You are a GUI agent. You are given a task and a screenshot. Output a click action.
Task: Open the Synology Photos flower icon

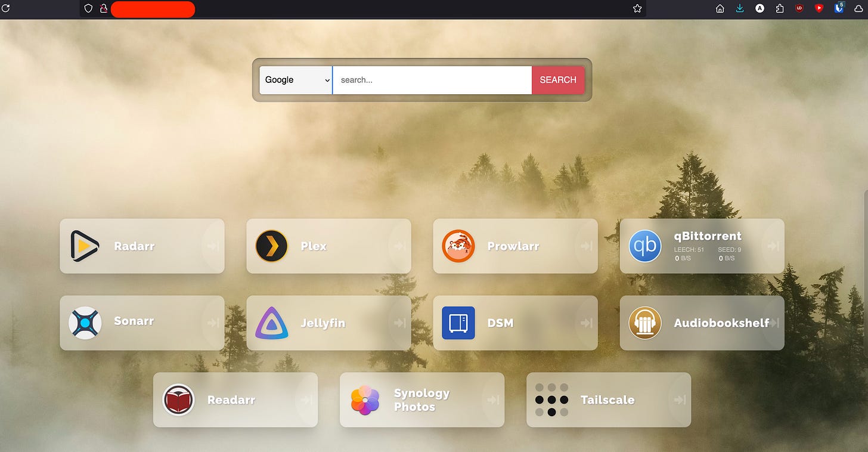click(x=365, y=400)
